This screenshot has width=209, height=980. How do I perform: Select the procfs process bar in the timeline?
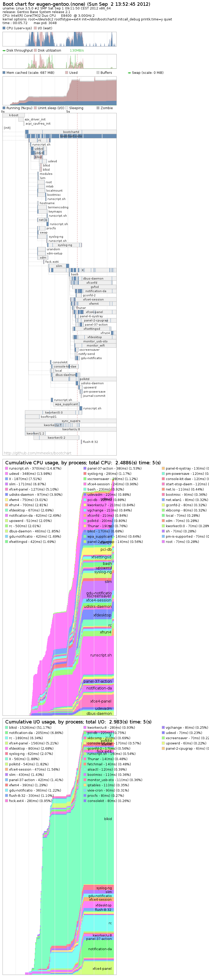point(42,228)
